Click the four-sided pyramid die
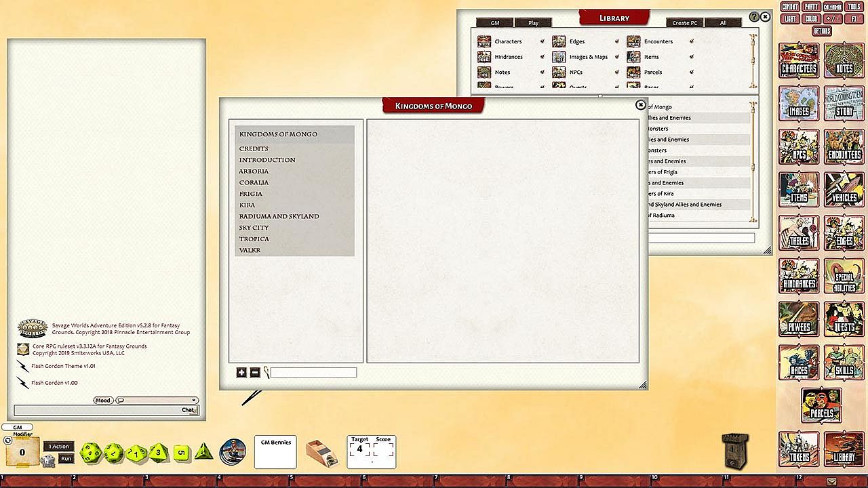 pyautogui.click(x=203, y=451)
